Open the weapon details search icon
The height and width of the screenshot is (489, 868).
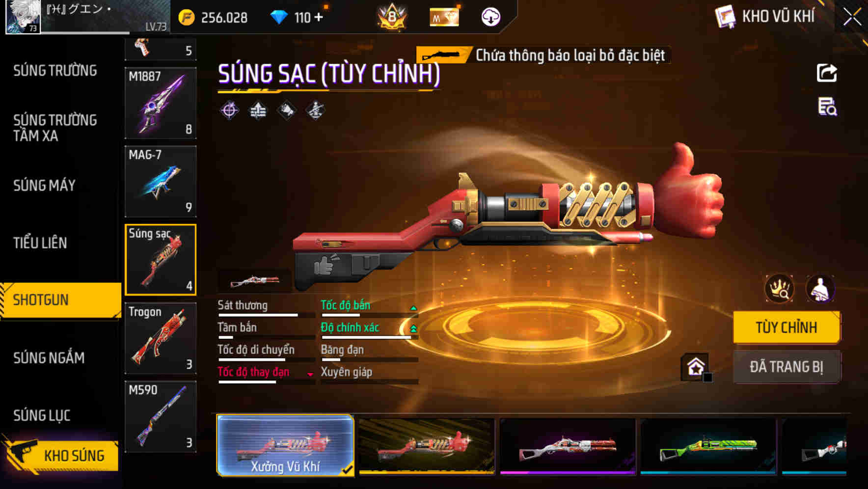tap(827, 107)
